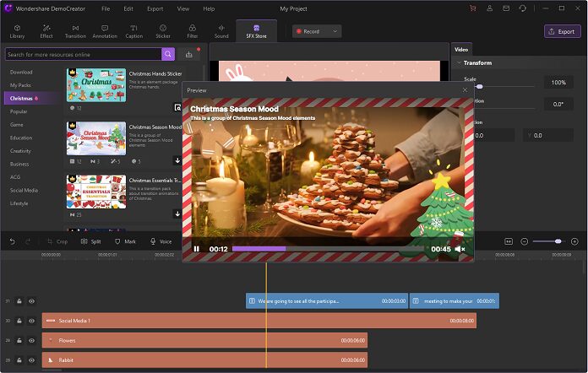588x373 pixels.
Task: Click the Export button
Action: [x=562, y=31]
